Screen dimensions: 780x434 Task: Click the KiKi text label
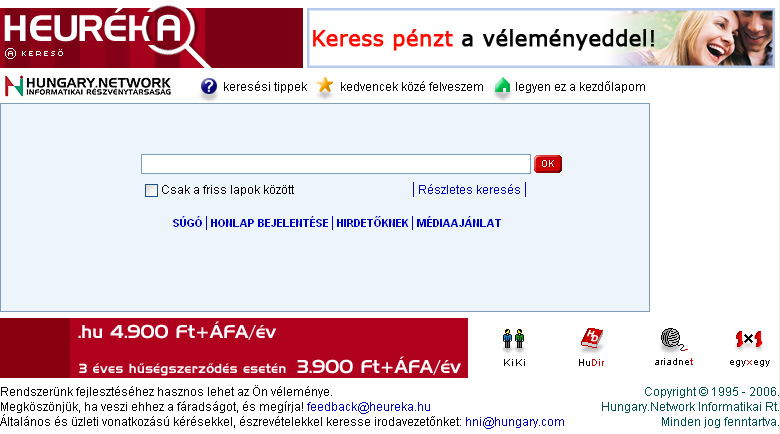click(x=514, y=362)
